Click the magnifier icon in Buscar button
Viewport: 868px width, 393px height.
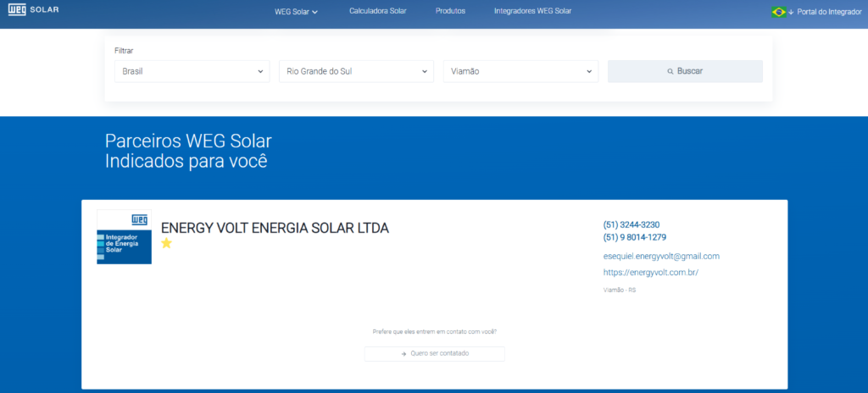coord(670,71)
